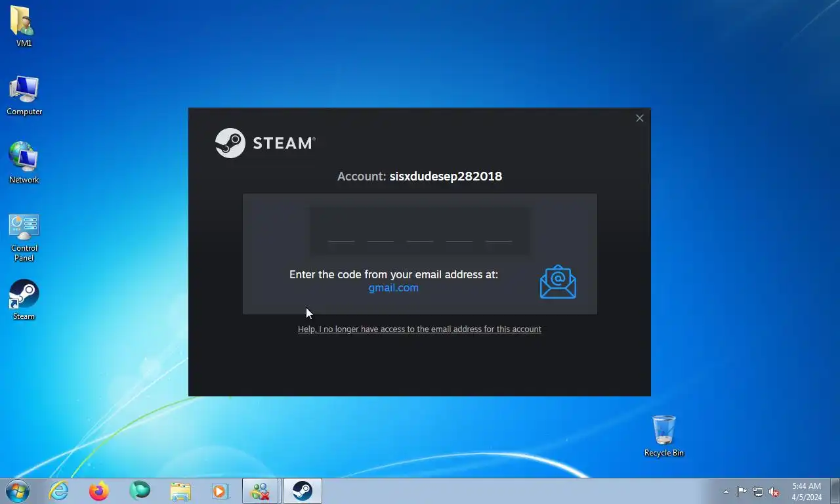This screenshot has width=840, height=504.
Task: Click the third code digit field
Action: [x=420, y=231]
